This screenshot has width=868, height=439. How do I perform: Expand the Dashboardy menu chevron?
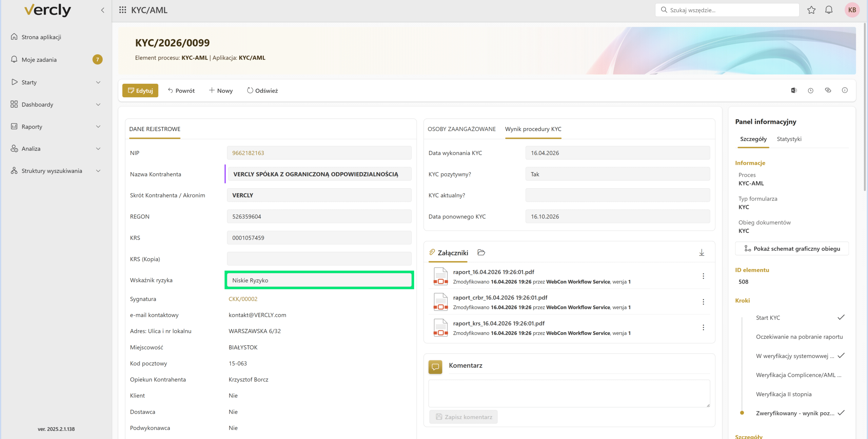point(98,104)
